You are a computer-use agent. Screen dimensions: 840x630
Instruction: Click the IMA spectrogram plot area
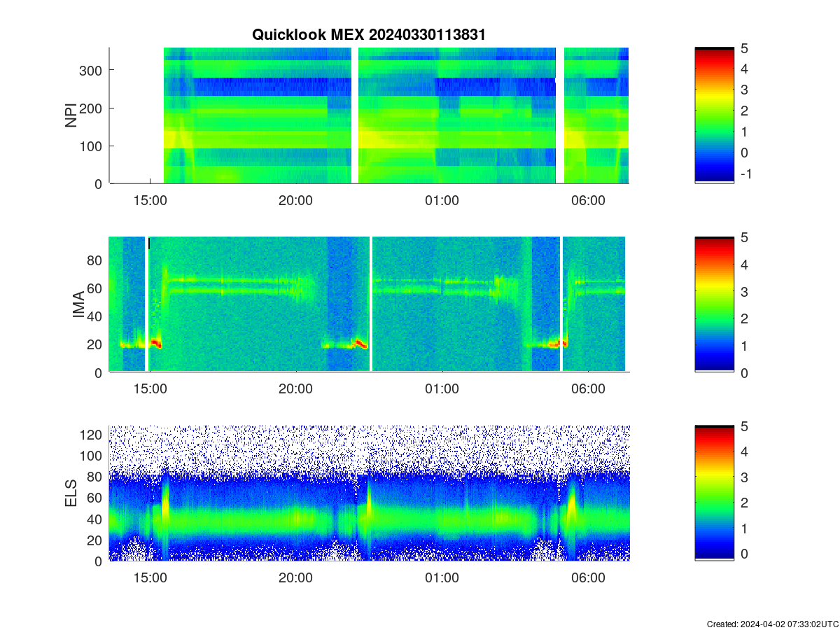(369, 304)
